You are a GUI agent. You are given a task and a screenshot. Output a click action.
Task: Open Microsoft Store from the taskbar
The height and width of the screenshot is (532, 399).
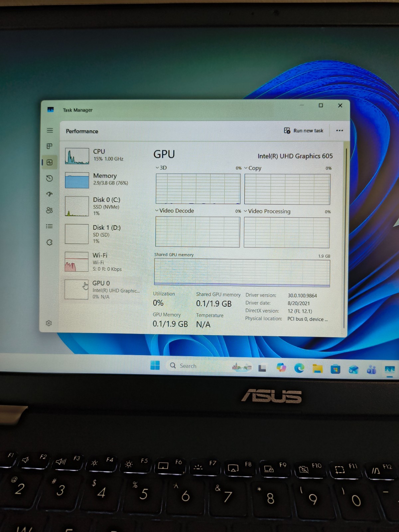pyautogui.click(x=335, y=369)
